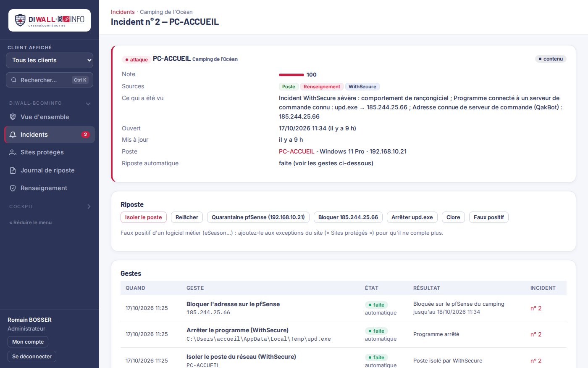The height and width of the screenshot is (368, 588).
Task: Click the Poste source tag
Action: (289, 87)
